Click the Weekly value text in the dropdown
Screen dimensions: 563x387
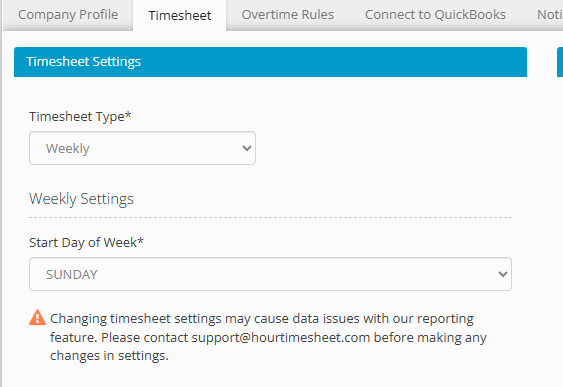68,149
